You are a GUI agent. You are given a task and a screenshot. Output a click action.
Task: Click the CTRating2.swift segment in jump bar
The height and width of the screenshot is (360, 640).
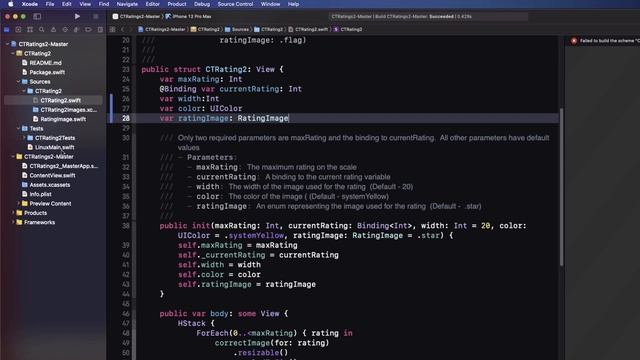coord(308,29)
